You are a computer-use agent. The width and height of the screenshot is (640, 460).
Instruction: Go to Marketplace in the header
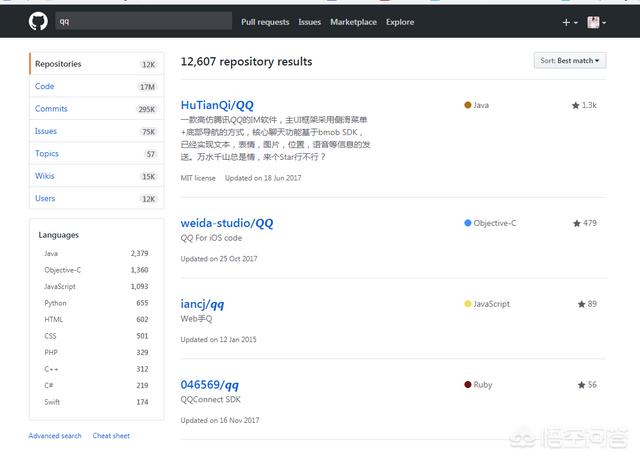pos(354,22)
